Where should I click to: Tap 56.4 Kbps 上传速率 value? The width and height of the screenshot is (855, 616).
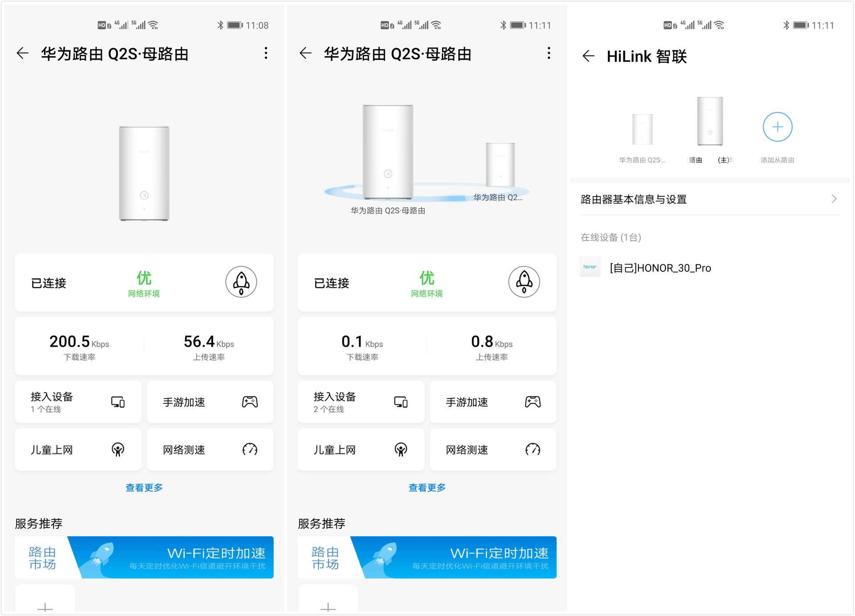[209, 342]
